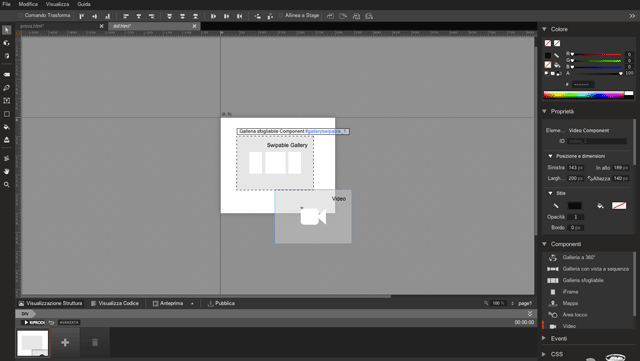Image resolution: width=640 pixels, height=361 pixels.
Task: Click the red R color slider
Action: tap(597, 54)
